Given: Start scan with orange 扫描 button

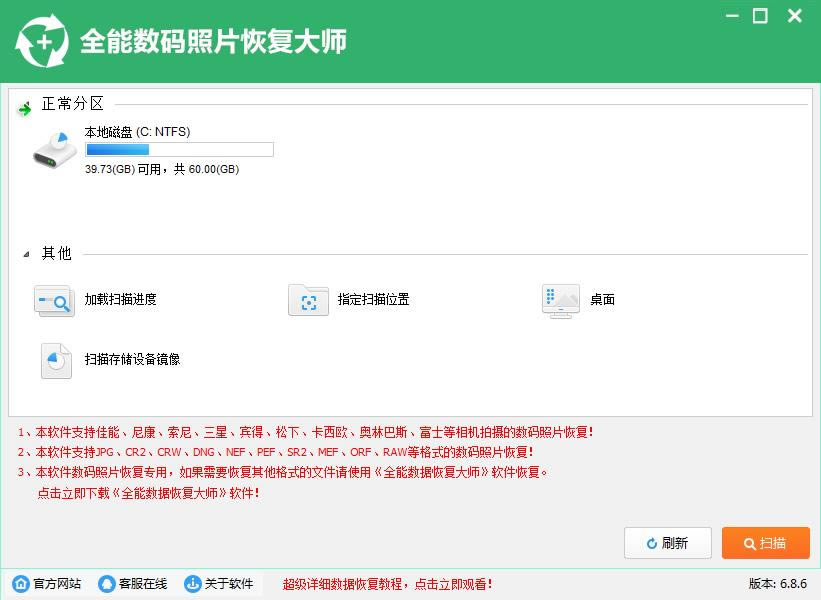Looking at the screenshot, I should coord(765,543).
